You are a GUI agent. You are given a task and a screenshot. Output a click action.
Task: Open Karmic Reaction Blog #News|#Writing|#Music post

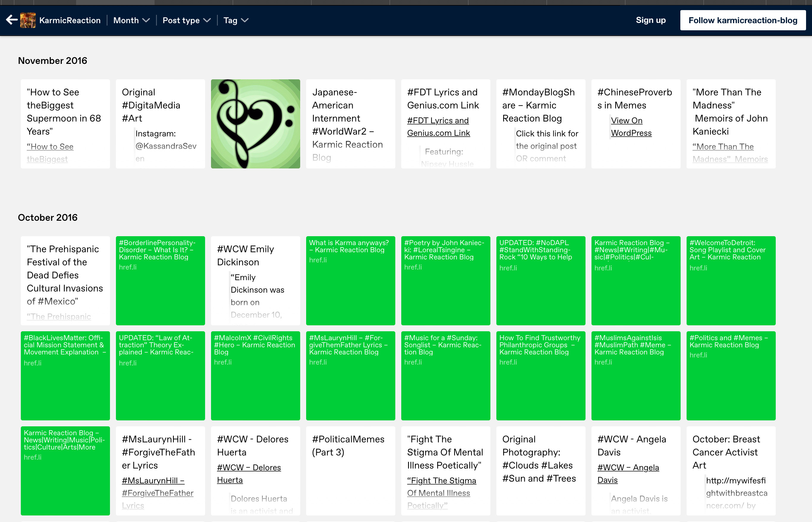(636, 281)
